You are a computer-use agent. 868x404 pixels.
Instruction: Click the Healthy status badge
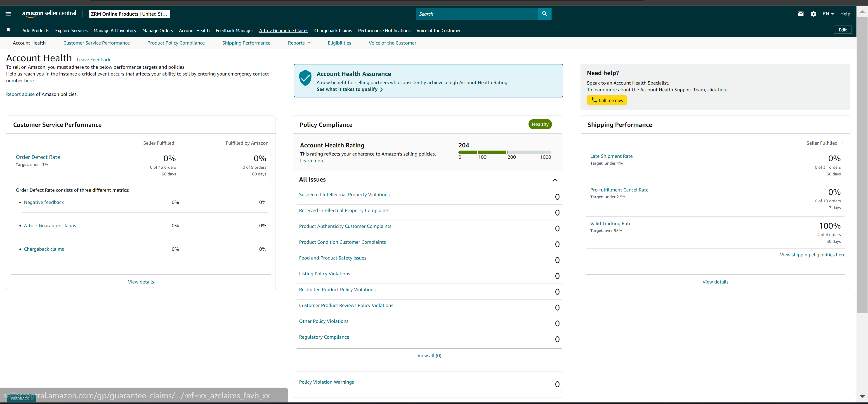tap(540, 124)
